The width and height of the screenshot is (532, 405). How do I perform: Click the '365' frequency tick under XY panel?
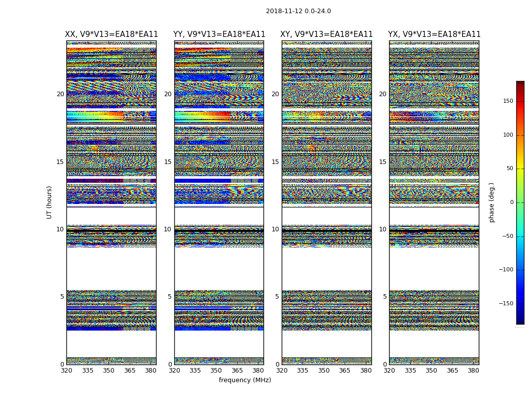tap(345, 371)
